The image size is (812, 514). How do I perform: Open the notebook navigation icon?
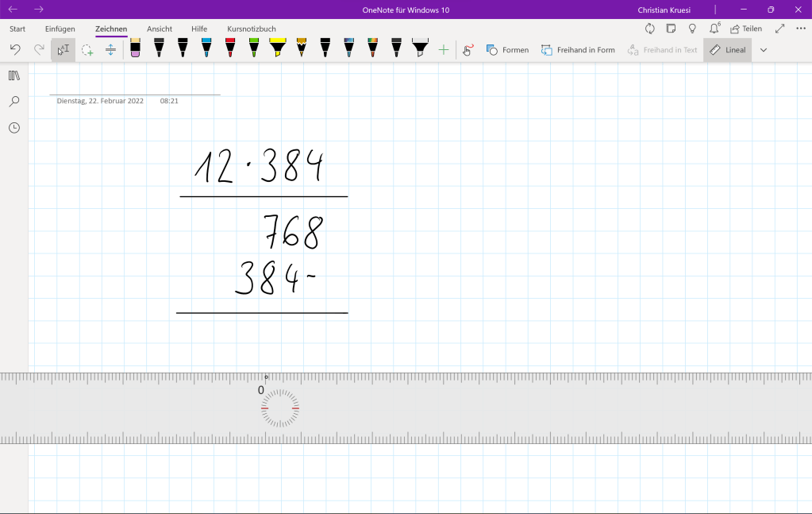(x=13, y=75)
